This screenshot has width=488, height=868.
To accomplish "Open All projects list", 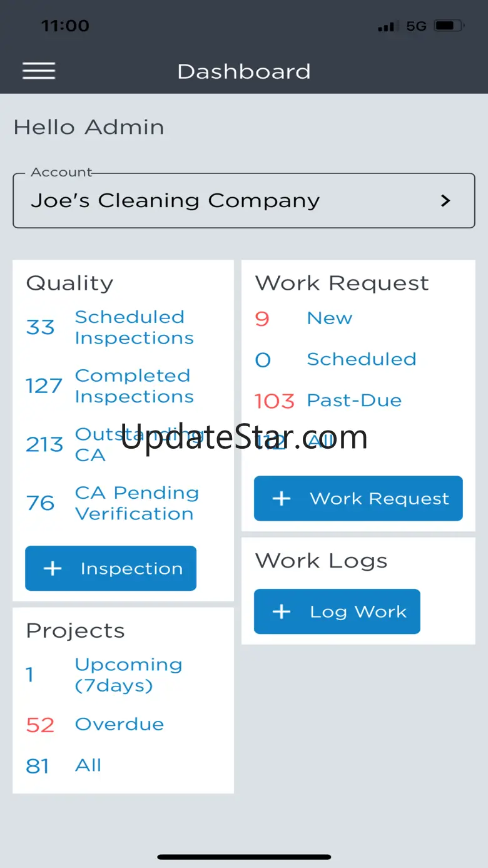I will coord(88,765).
